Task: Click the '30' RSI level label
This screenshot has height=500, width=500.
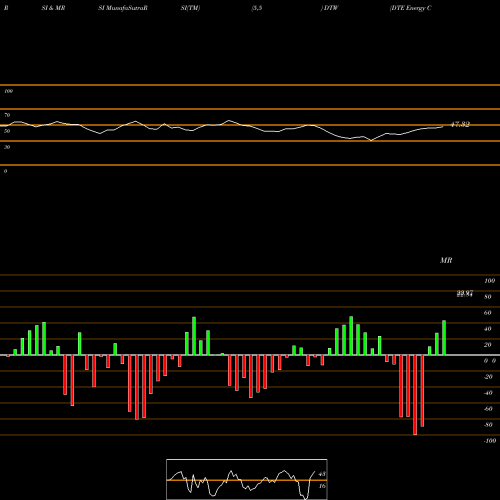Action: click(7, 147)
